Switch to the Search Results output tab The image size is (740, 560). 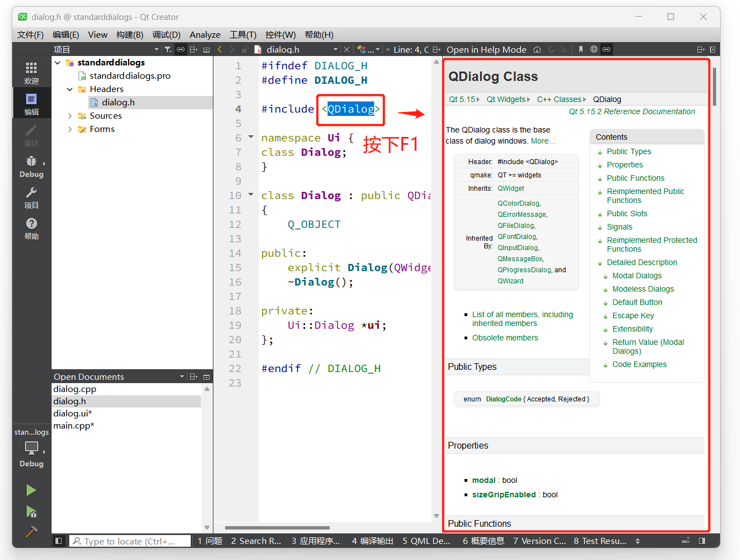coord(256,541)
